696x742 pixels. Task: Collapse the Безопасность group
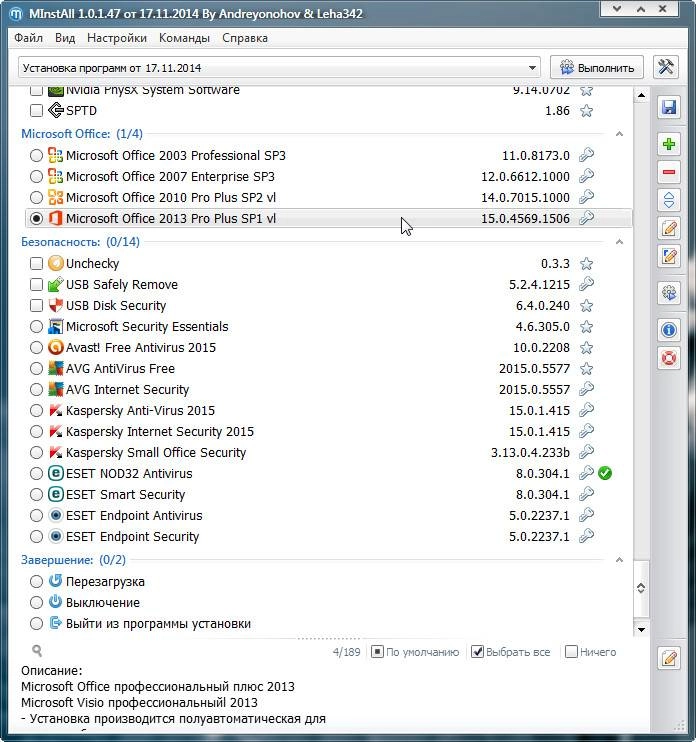[x=619, y=242]
